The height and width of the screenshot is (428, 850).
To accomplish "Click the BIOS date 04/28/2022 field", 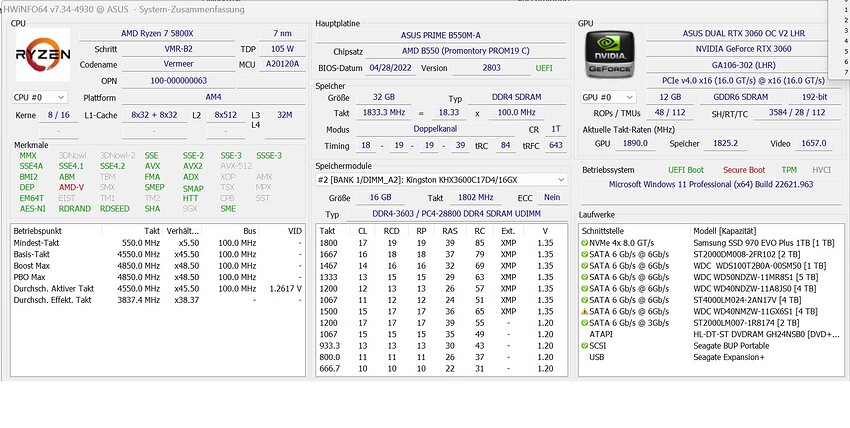I will coord(390,68).
